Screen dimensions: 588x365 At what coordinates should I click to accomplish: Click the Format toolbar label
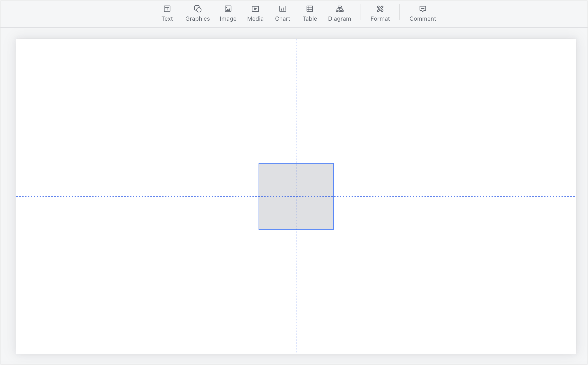pos(380,19)
